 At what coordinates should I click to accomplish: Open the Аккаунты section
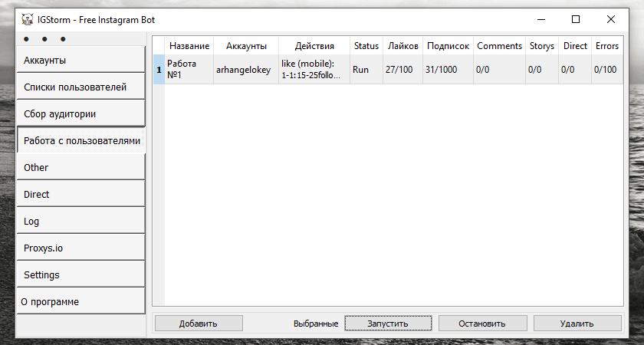pyautogui.click(x=81, y=60)
